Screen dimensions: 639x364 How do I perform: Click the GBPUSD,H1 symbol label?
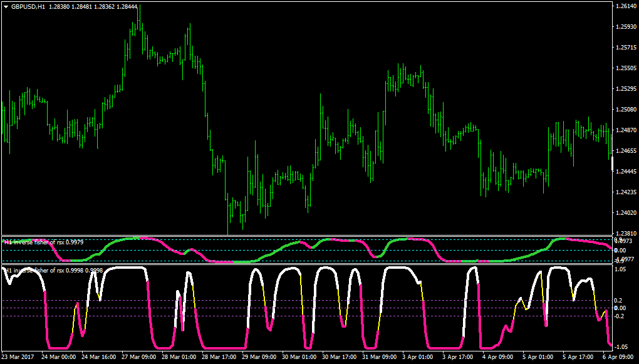[28, 6]
